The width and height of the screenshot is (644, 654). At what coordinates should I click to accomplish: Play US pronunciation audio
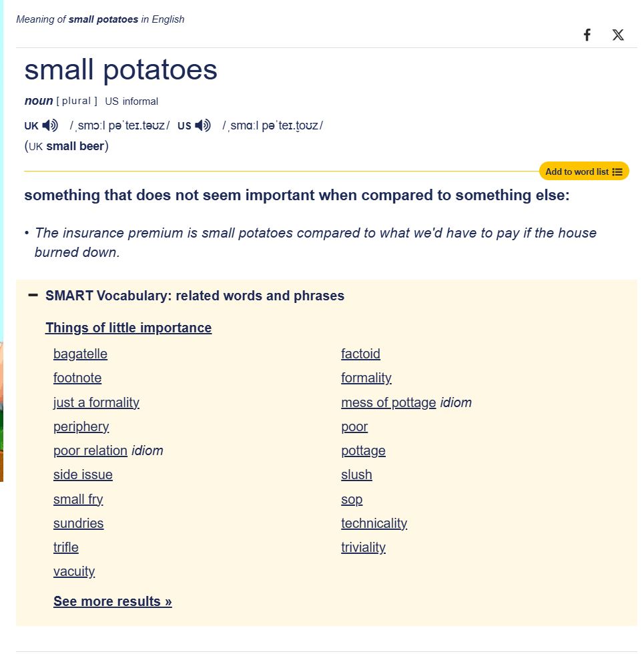(203, 125)
